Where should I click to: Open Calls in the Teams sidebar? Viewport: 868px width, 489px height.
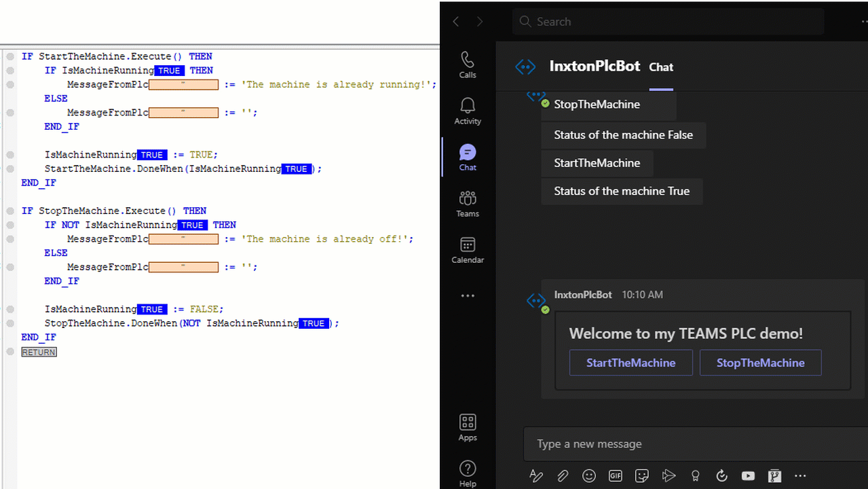468,65
